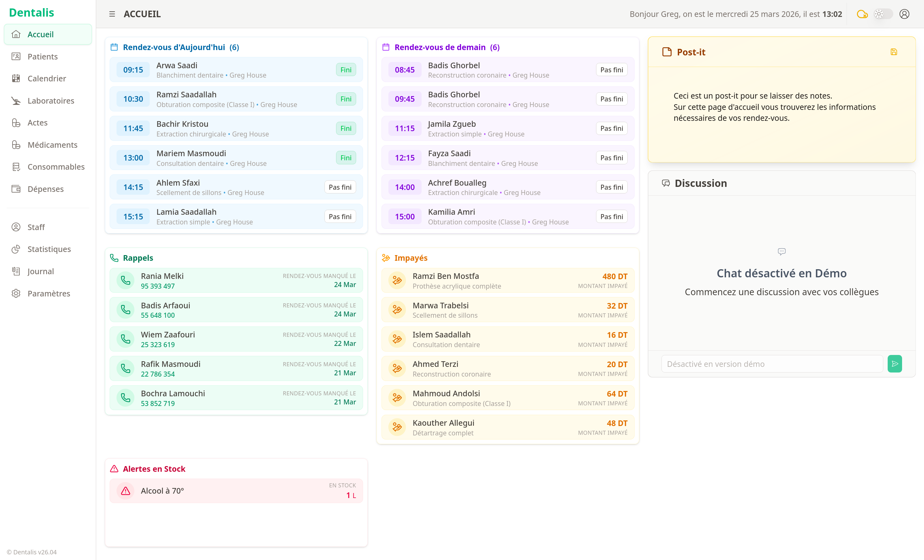The image size is (924, 560).
Task: Click phone icon next to Rania Melki
Action: click(126, 280)
